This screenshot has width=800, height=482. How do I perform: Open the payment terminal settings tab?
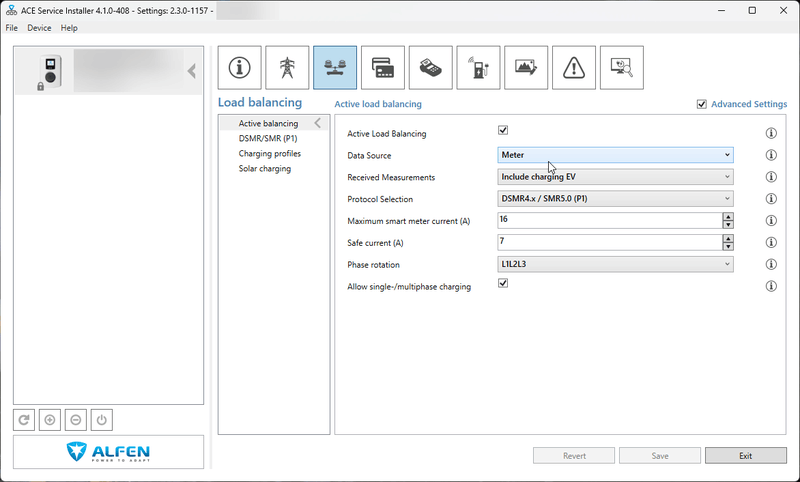click(x=431, y=68)
